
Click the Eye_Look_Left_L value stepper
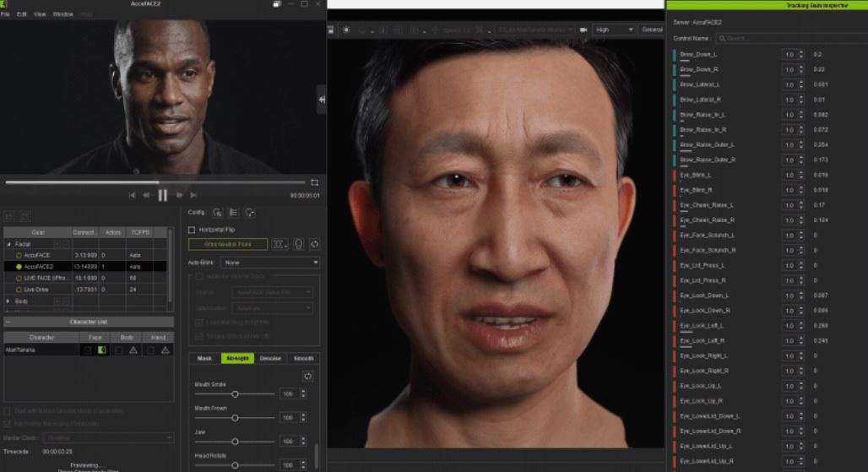800,326
